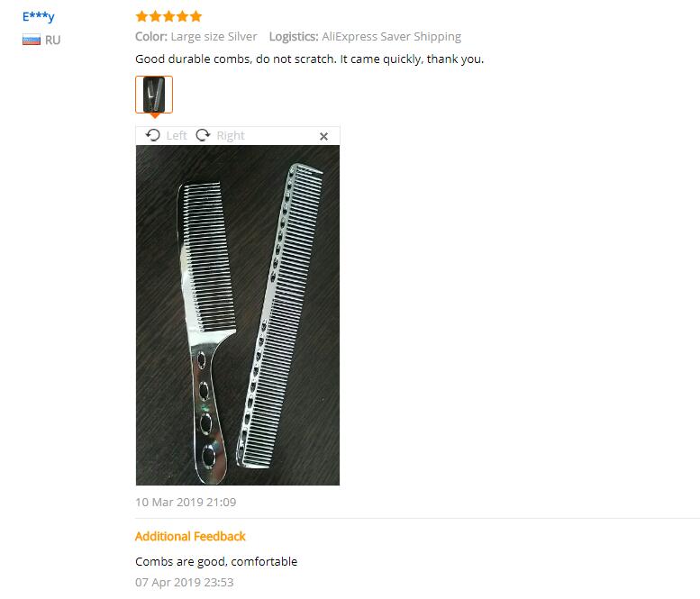Click the '10 Mar 2019 21:09' timestamp
Viewport: 700px width, 599px height.
click(186, 502)
